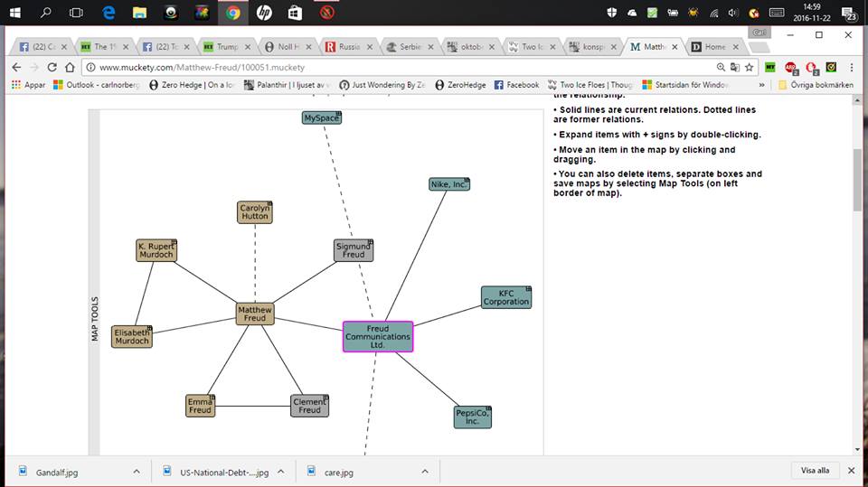Select the Freud Communications Ltd. node
The image size is (868, 487).
(377, 336)
